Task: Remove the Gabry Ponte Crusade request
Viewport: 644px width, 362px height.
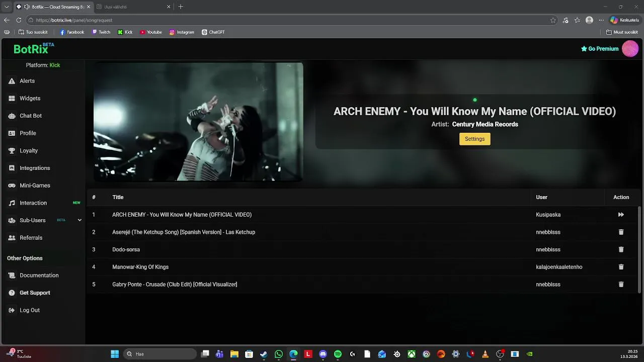Action: click(x=621, y=285)
